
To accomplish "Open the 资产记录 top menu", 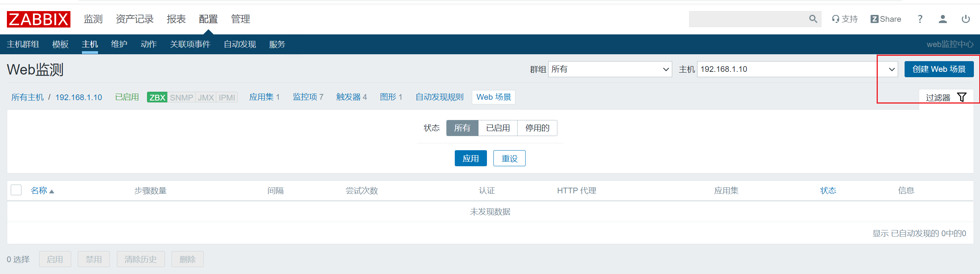I will pos(135,19).
